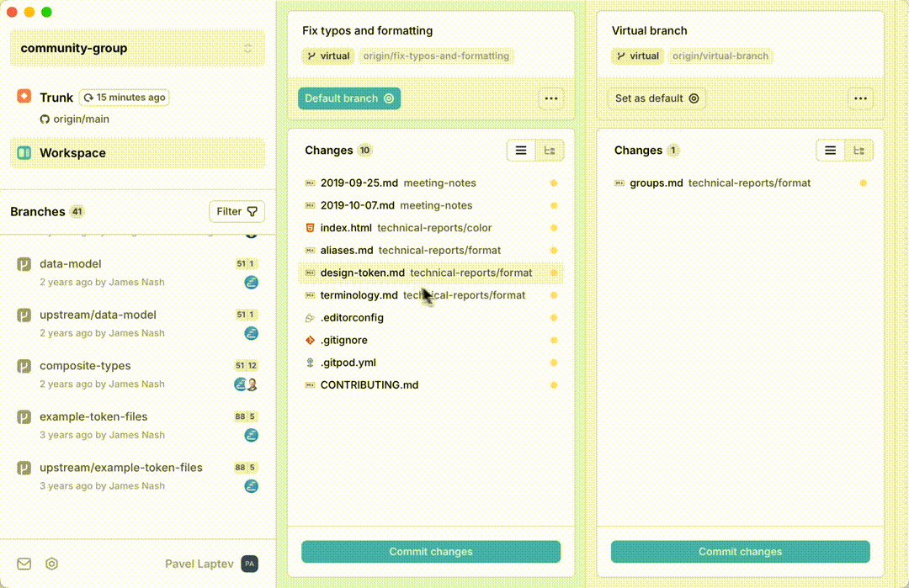Click Set as default button
This screenshot has height=588, width=909.
tap(656, 98)
